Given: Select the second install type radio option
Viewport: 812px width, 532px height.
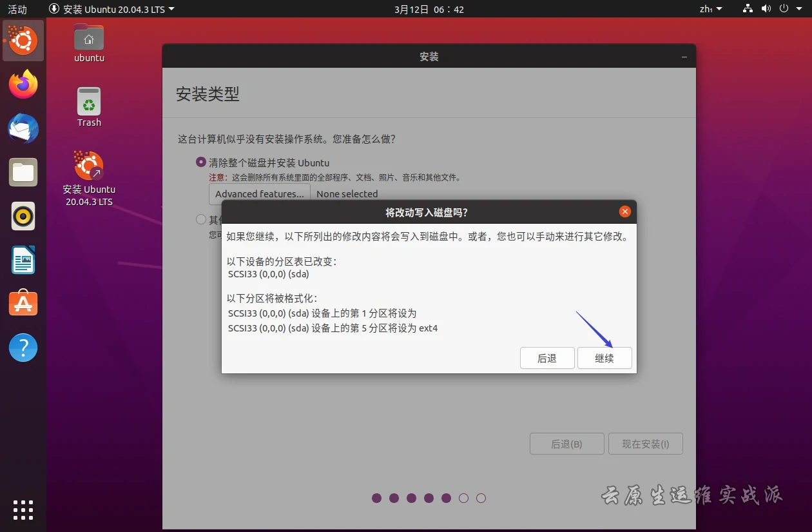Looking at the screenshot, I should (x=201, y=219).
